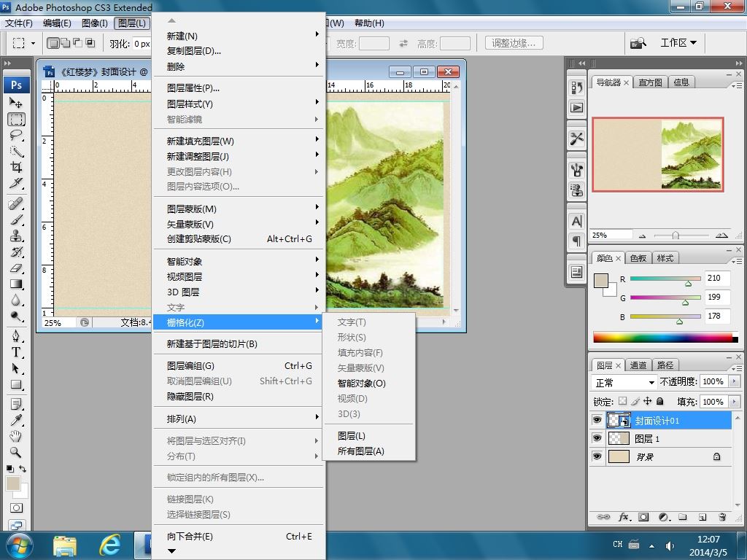Select the Pen tool
The image size is (747, 560).
pos(16,336)
